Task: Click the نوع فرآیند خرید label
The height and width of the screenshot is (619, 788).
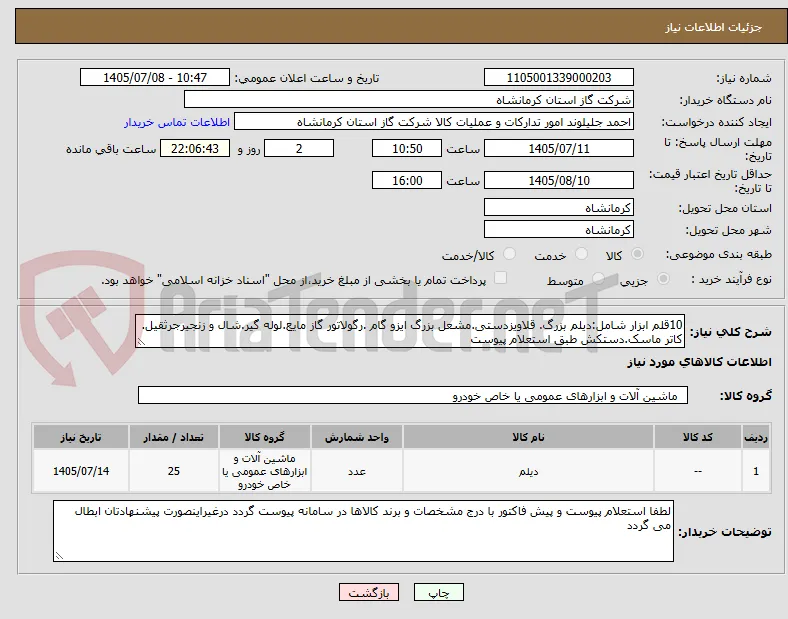Action: tap(731, 279)
